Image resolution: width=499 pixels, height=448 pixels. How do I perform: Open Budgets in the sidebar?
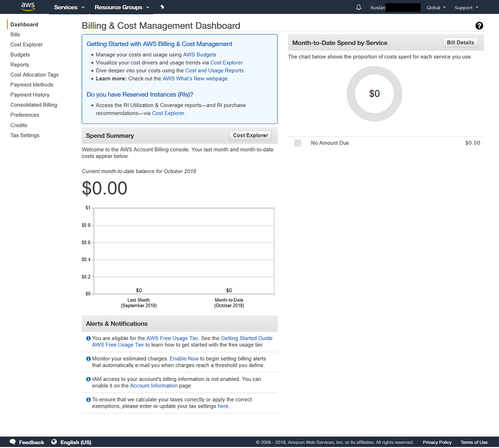click(x=20, y=54)
